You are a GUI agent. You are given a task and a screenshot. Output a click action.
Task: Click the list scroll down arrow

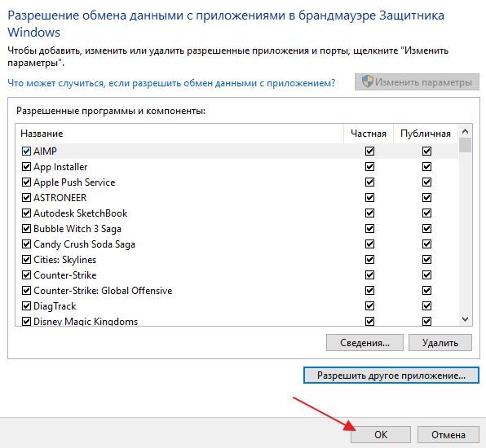click(465, 318)
